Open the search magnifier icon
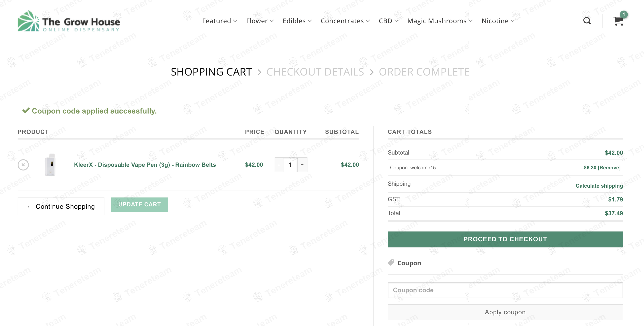The width and height of the screenshot is (644, 326). tap(587, 21)
